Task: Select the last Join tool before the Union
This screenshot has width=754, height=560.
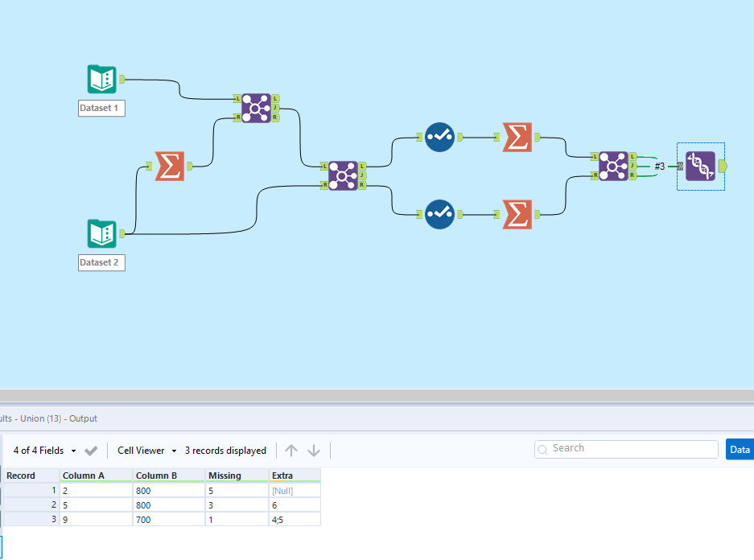Action: click(x=613, y=167)
